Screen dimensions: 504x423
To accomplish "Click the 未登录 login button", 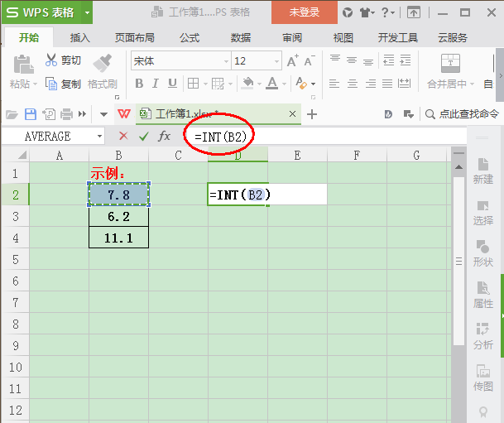I will click(305, 12).
